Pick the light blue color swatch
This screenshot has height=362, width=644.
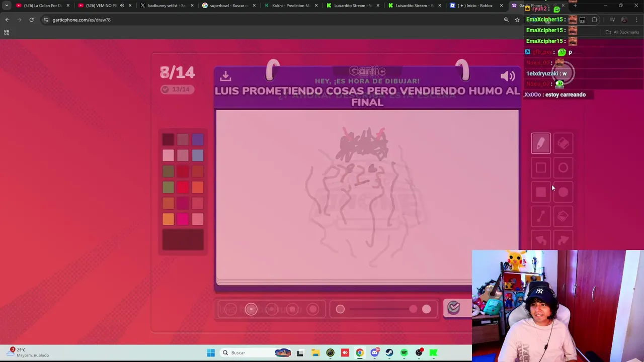197,155
